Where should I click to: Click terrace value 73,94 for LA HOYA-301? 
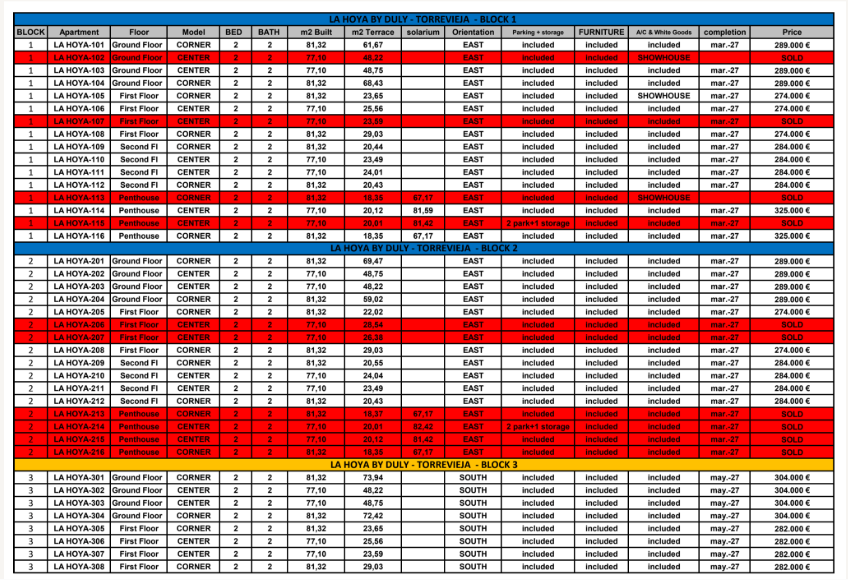[x=372, y=478]
